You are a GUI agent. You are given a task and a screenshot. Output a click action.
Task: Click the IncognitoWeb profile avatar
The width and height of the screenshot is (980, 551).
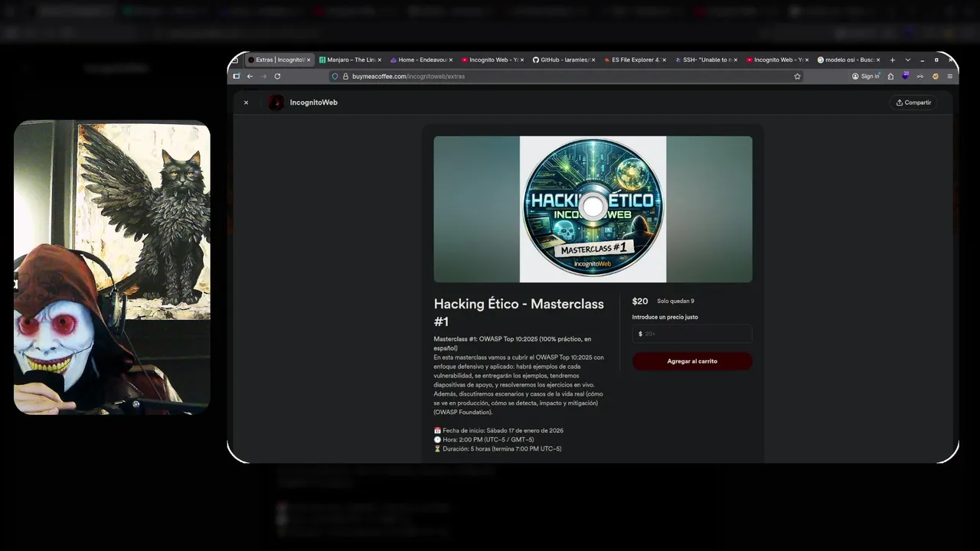(276, 103)
